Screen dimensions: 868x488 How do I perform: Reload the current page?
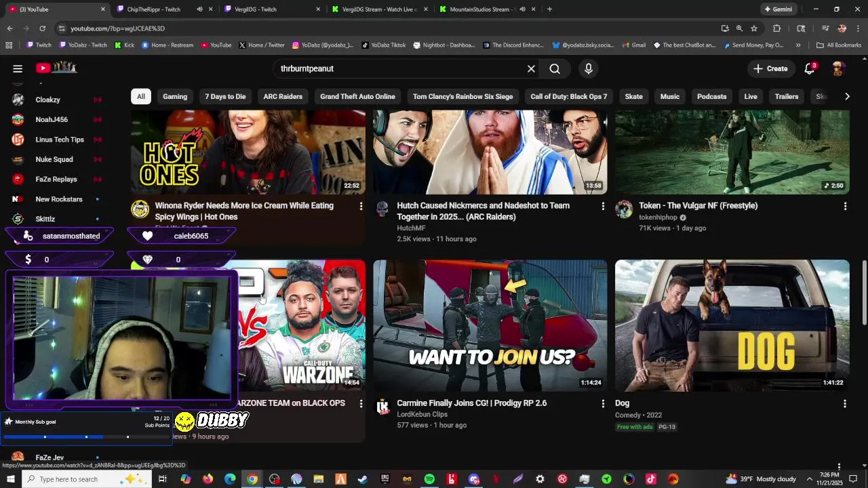coord(42,28)
